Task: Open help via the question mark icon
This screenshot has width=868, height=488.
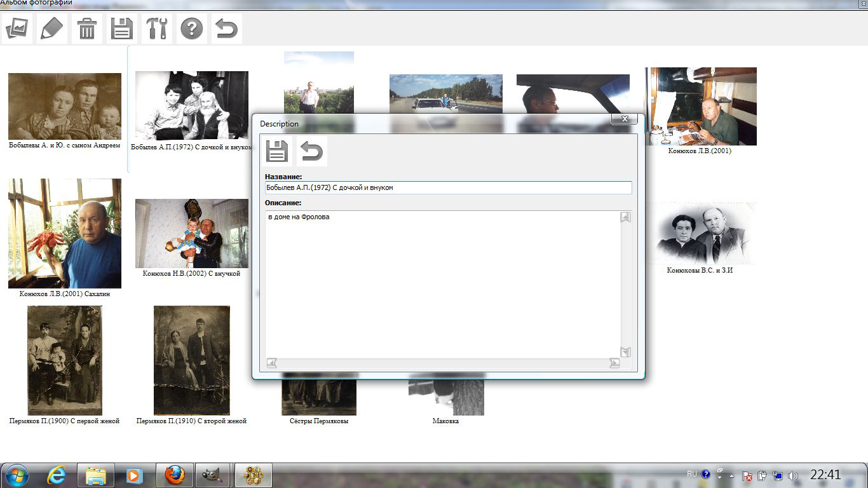Action: tap(192, 29)
